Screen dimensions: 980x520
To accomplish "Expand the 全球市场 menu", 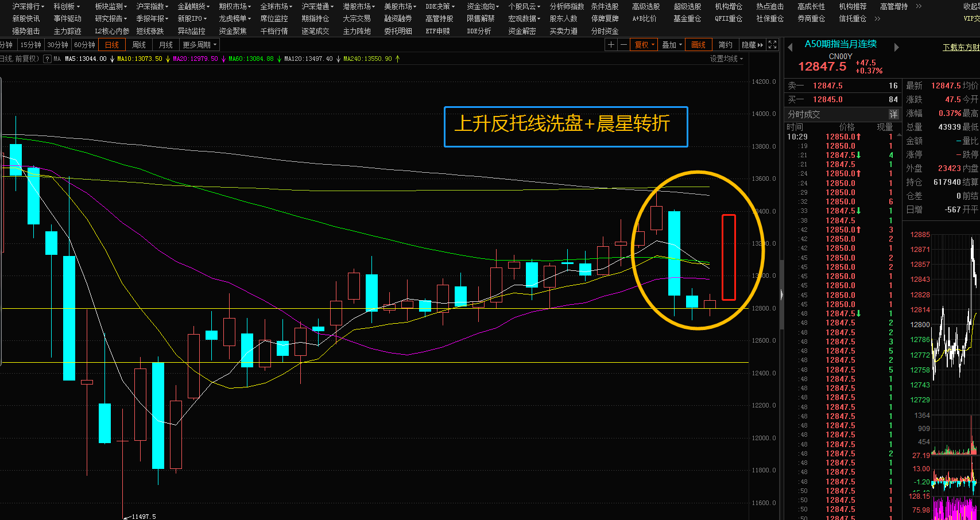I will [276, 6].
